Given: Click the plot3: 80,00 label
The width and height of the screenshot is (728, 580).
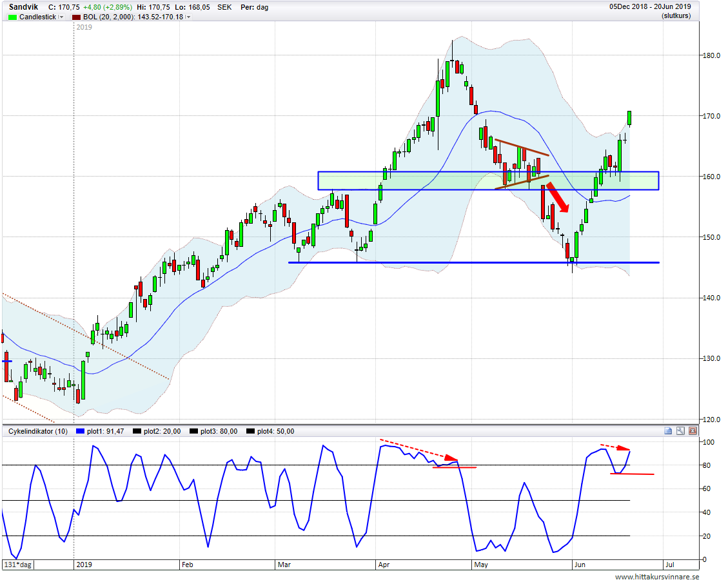Looking at the screenshot, I should [219, 432].
